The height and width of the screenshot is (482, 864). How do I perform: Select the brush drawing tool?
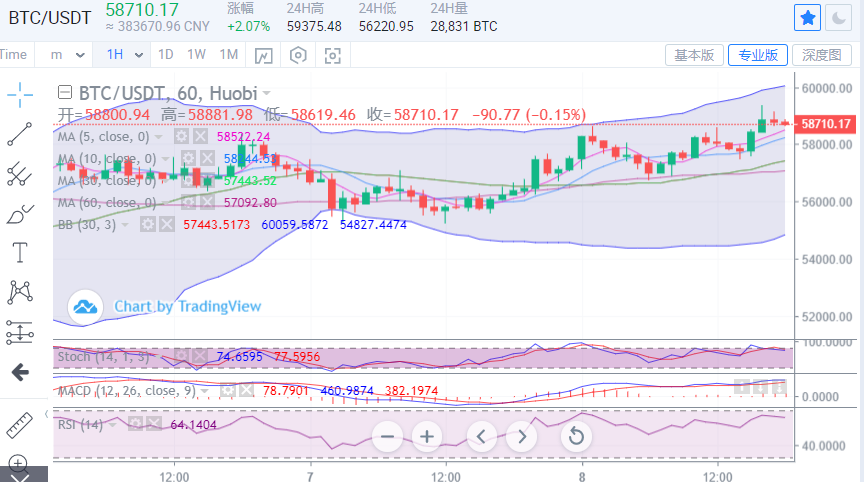pyautogui.click(x=20, y=214)
